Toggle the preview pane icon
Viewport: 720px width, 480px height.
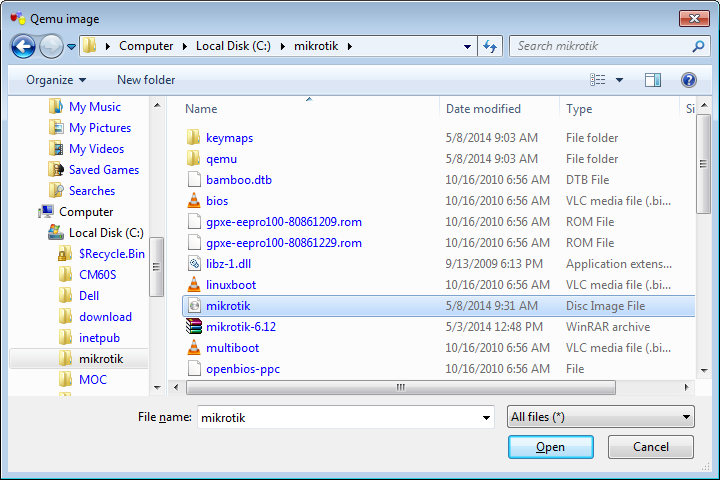tap(652, 80)
